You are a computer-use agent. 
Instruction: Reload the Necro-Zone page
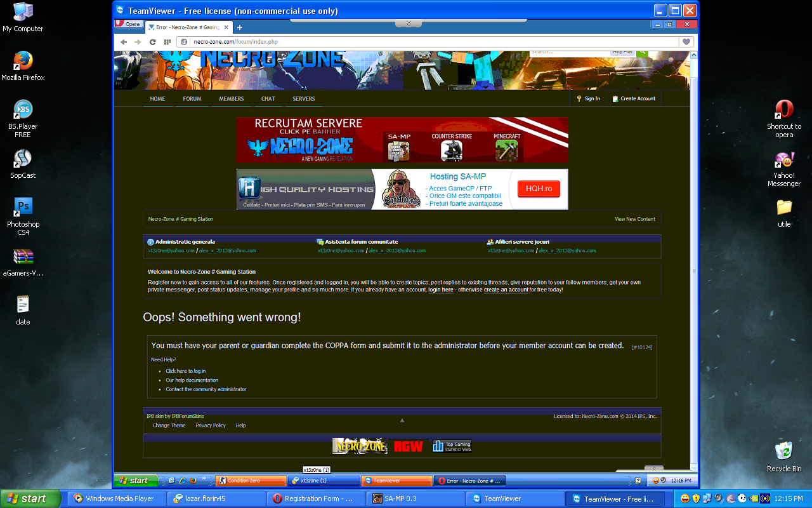point(153,42)
